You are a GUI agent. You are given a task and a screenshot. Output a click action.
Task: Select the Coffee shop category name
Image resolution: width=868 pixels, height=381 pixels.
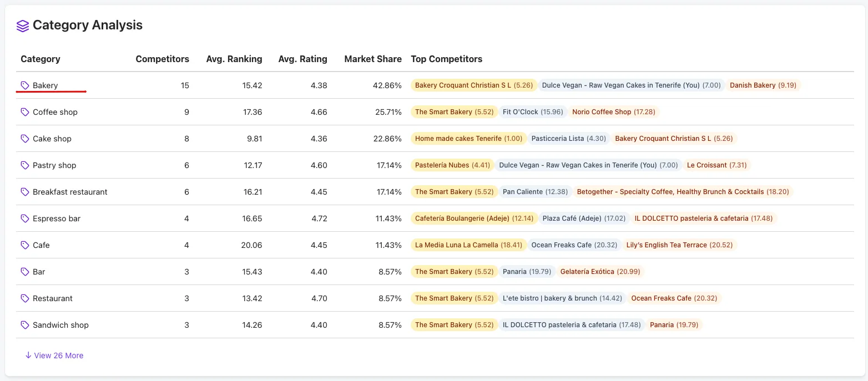55,112
